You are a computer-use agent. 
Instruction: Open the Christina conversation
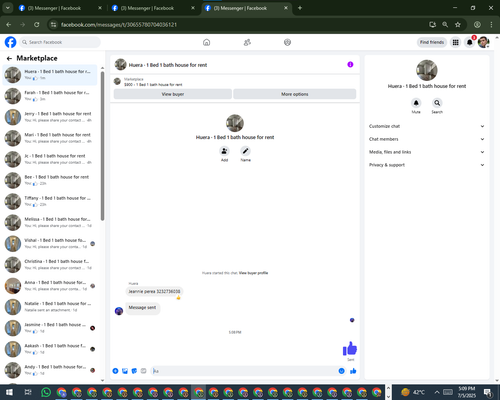[50, 265]
